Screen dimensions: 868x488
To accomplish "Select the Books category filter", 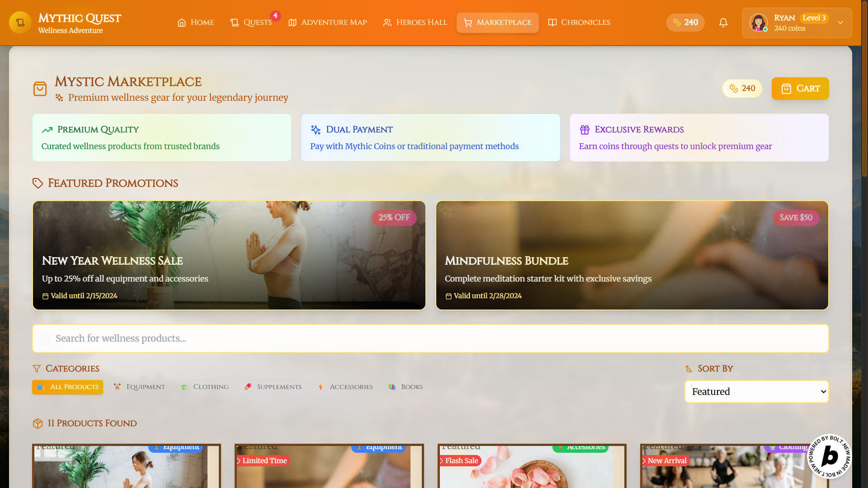I will [x=406, y=387].
